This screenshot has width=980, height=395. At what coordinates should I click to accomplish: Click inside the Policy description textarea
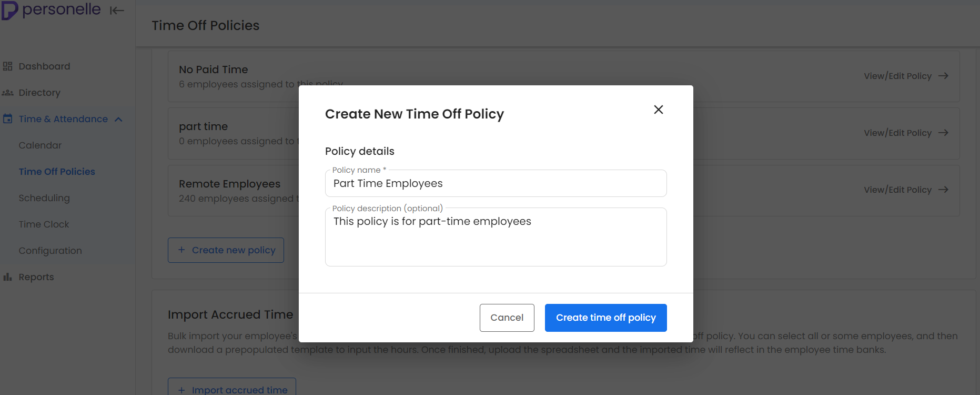coord(496,237)
